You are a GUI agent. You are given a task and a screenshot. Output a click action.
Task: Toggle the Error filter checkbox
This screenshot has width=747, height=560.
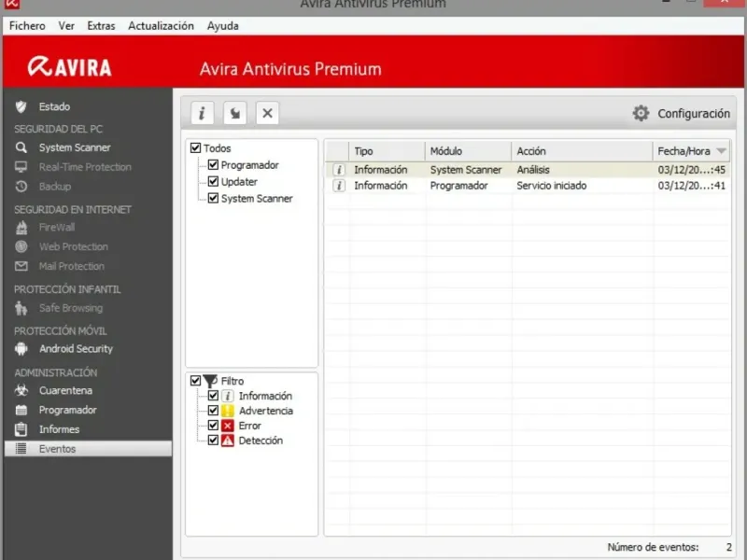213,426
